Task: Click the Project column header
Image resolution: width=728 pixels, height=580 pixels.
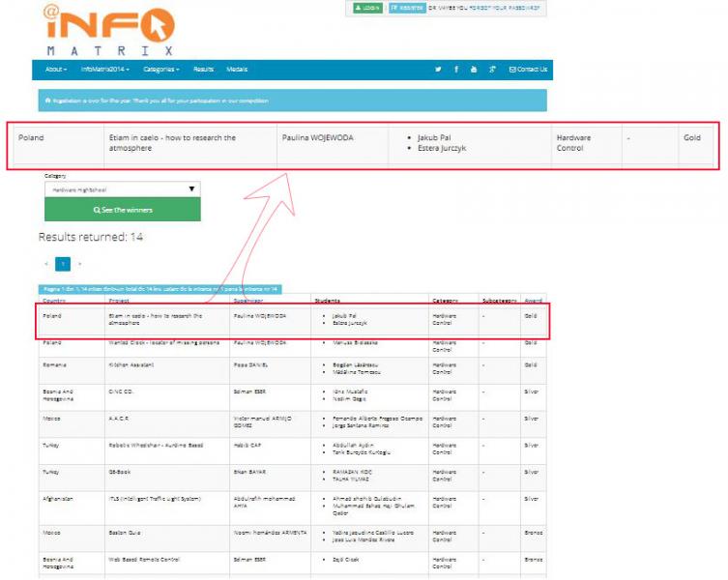Action: pyautogui.click(x=119, y=301)
